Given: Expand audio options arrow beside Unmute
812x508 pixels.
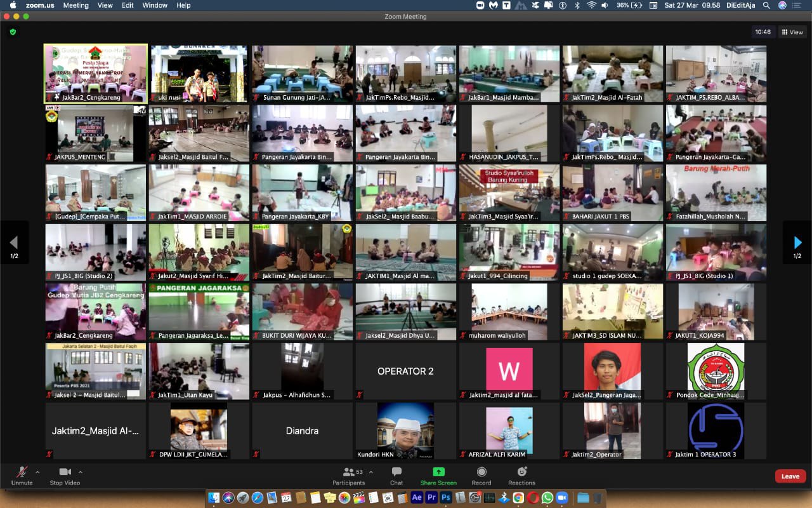Looking at the screenshot, I should pyautogui.click(x=37, y=472).
